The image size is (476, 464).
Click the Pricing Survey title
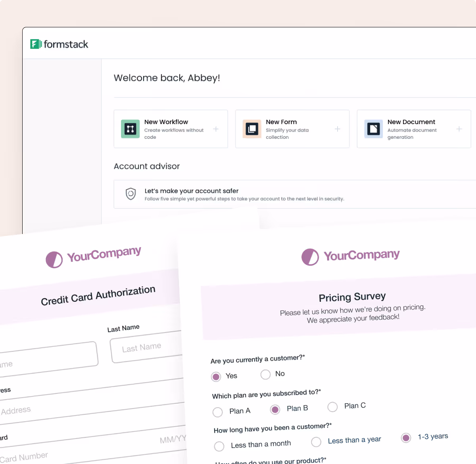[352, 297]
